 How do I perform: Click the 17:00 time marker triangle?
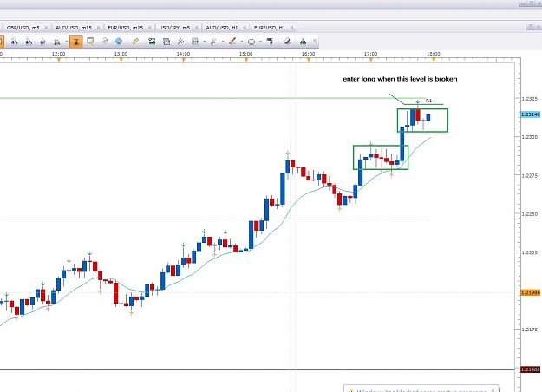tap(371, 60)
